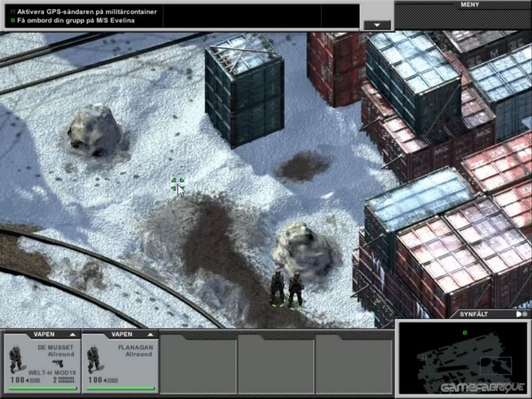Click the marker beside 'Aktivera GPS-sändaren'
Screen dimensions: 532x399
click(13, 12)
